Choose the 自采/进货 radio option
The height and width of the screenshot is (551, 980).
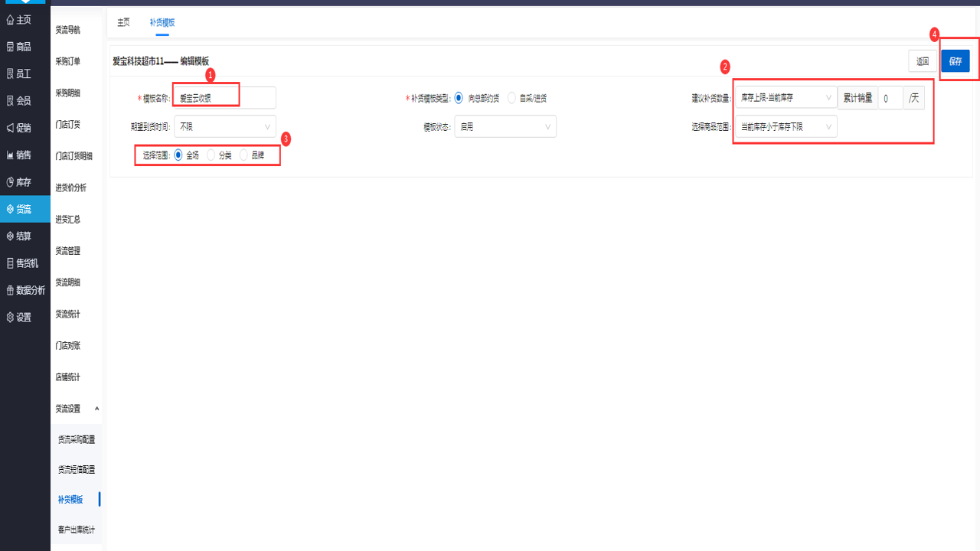tap(511, 98)
